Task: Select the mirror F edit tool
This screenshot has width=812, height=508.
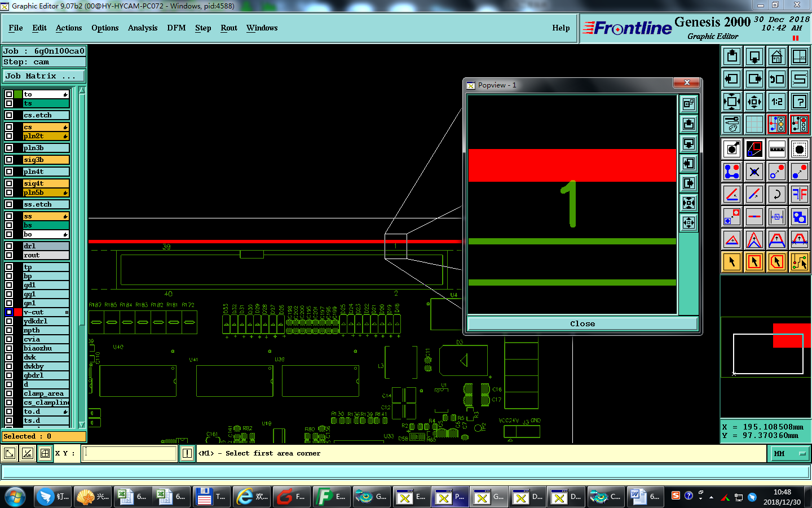Action: [800, 194]
